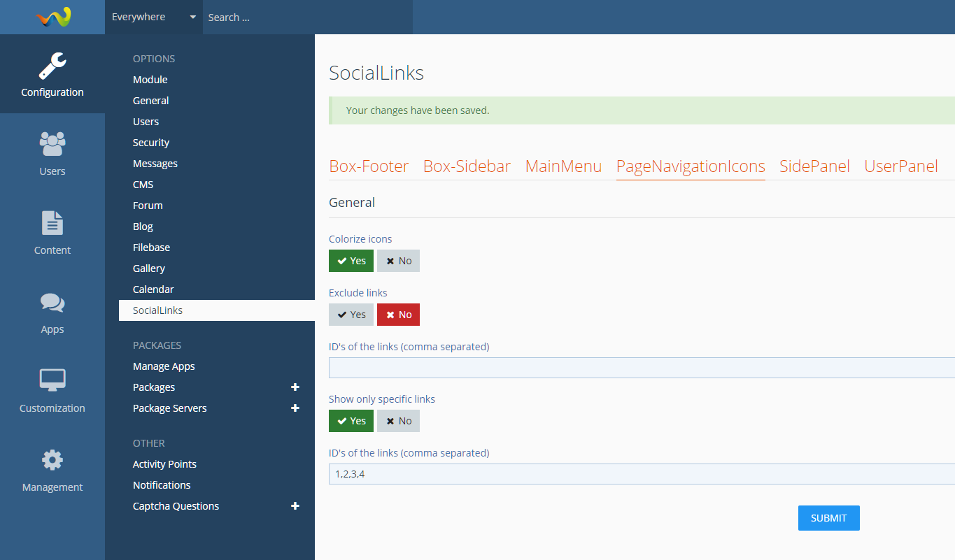Open the Packages link
The image size is (955, 560).
[x=154, y=387]
